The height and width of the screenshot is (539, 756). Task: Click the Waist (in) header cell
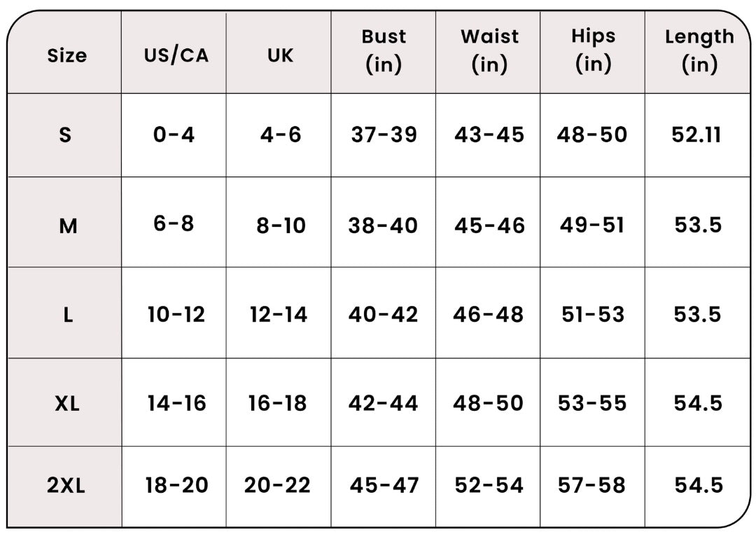tap(489, 50)
